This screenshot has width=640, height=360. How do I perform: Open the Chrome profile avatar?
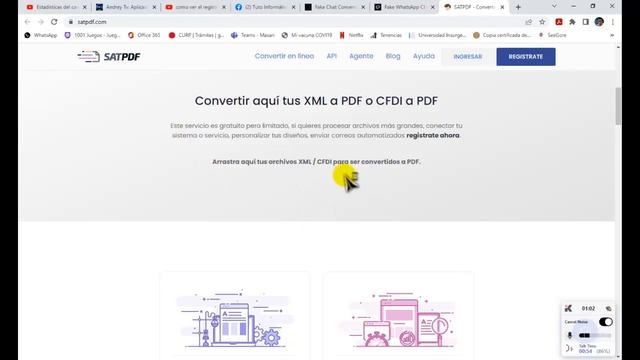coord(599,22)
